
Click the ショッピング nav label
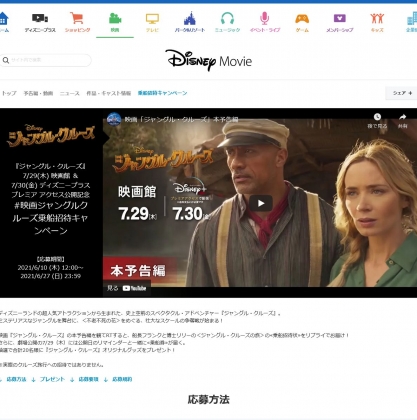pyautogui.click(x=77, y=30)
